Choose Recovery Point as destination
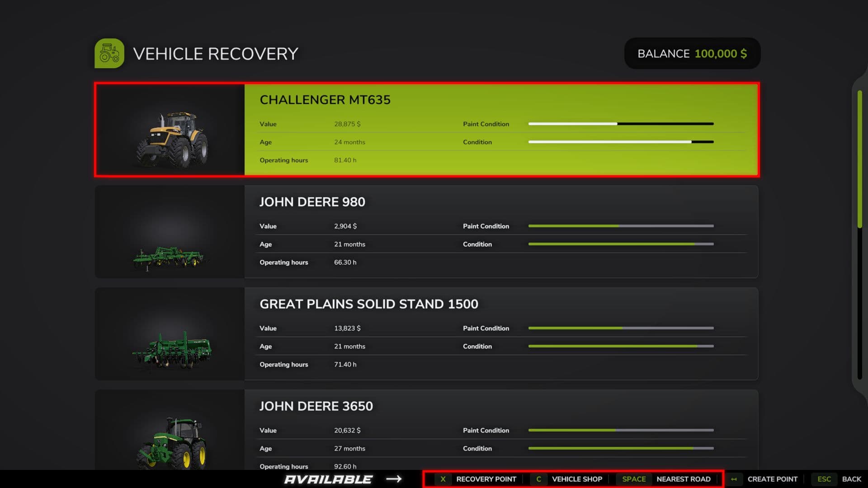The width and height of the screenshot is (868, 488). tap(486, 479)
